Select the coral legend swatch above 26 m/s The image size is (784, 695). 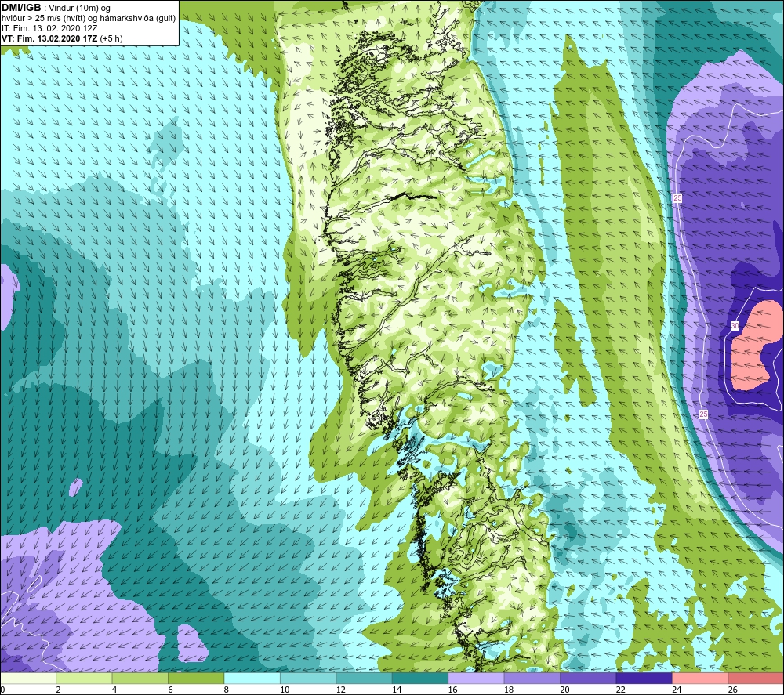tap(756, 679)
